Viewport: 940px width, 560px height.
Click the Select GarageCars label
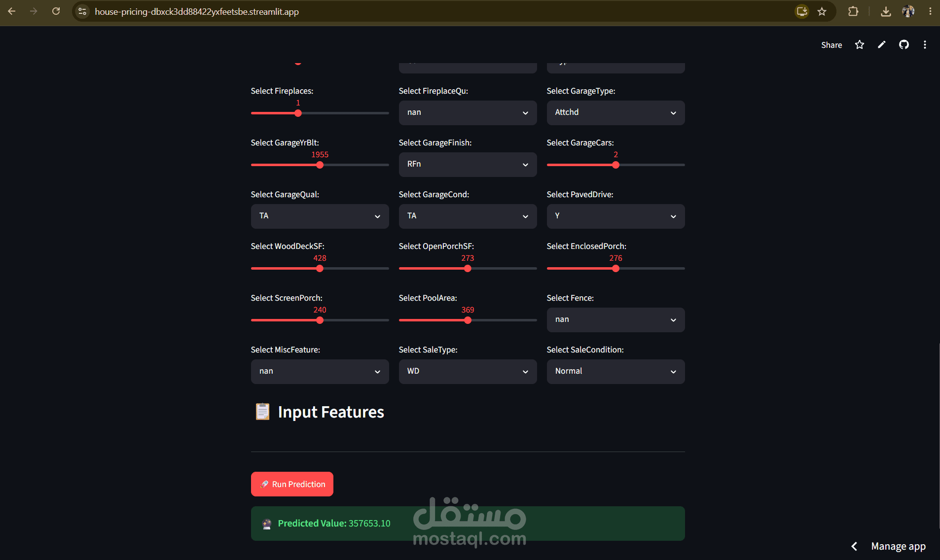580,142
